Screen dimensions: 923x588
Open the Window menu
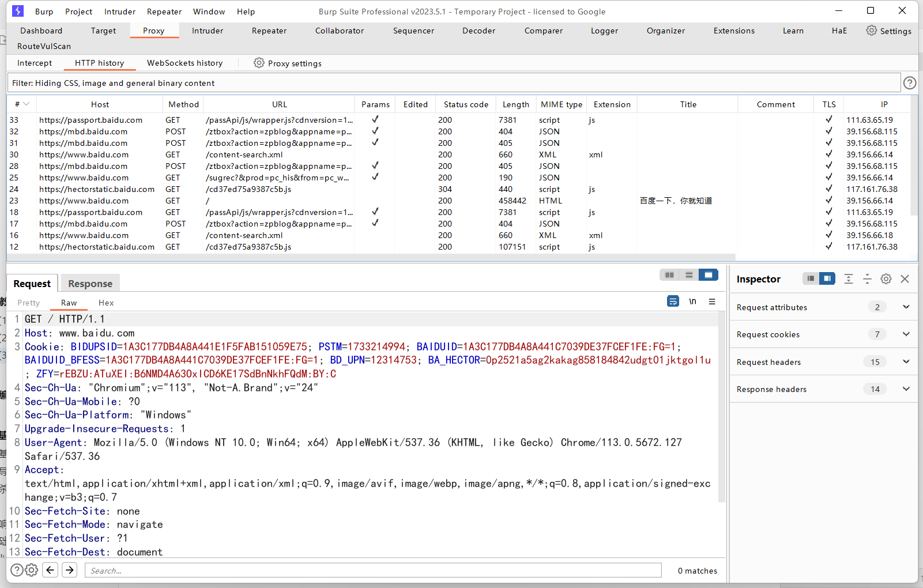209,12
